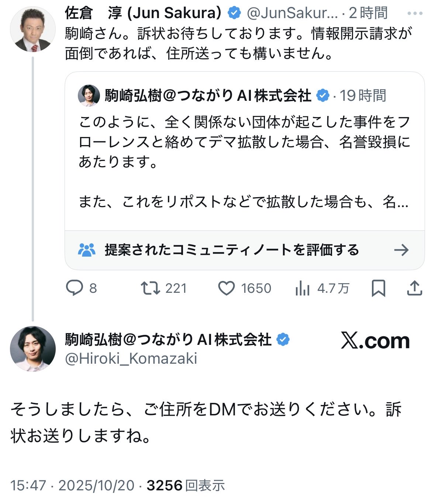Click the small quoted-post author avatar
Viewport: 435px width, 504px height.
click(89, 96)
